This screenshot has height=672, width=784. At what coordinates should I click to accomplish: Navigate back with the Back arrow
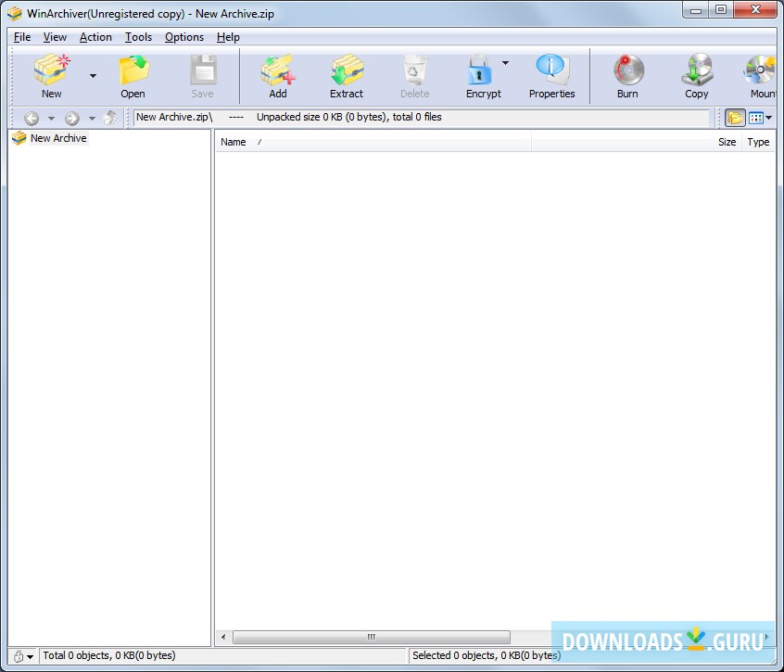(32, 118)
